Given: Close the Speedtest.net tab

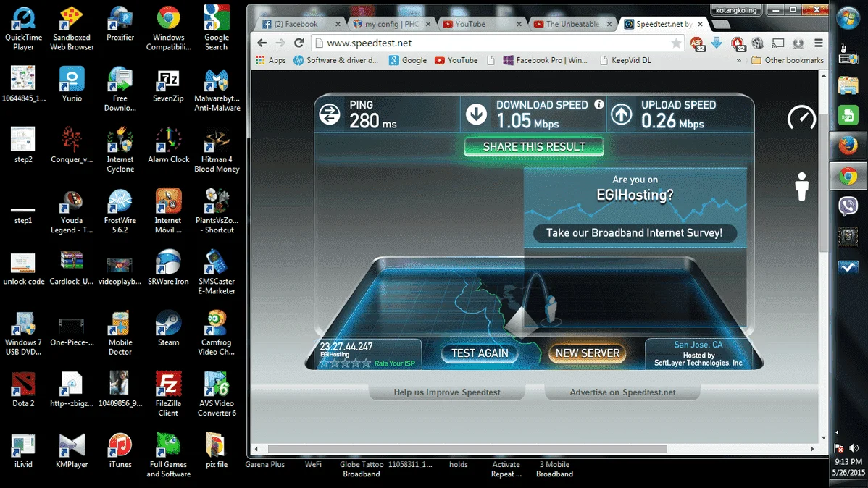Looking at the screenshot, I should (x=700, y=24).
